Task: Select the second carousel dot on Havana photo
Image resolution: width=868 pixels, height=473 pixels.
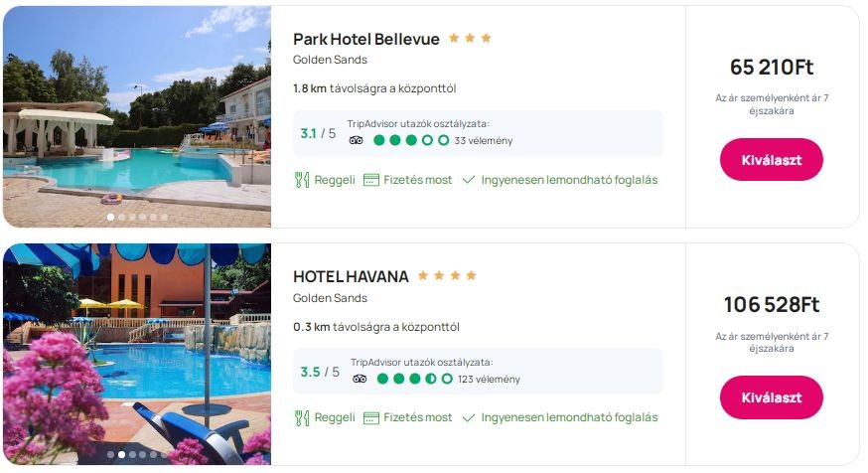Action: pos(121,454)
